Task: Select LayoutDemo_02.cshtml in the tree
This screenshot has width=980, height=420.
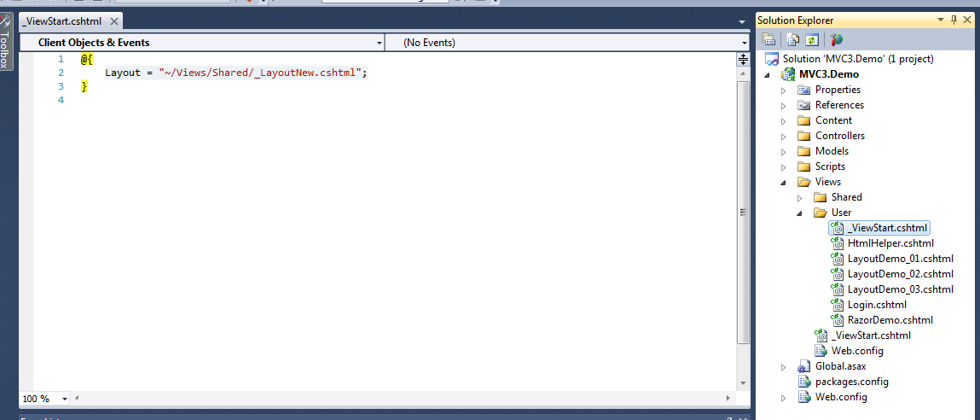Action: coord(900,274)
